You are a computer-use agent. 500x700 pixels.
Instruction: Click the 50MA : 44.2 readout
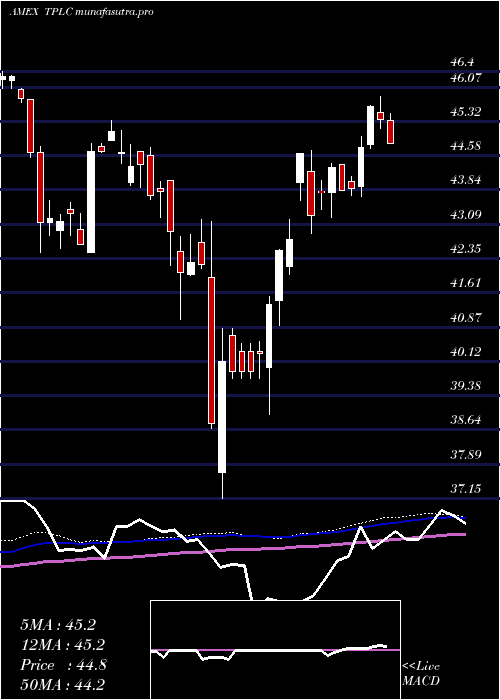point(62,684)
